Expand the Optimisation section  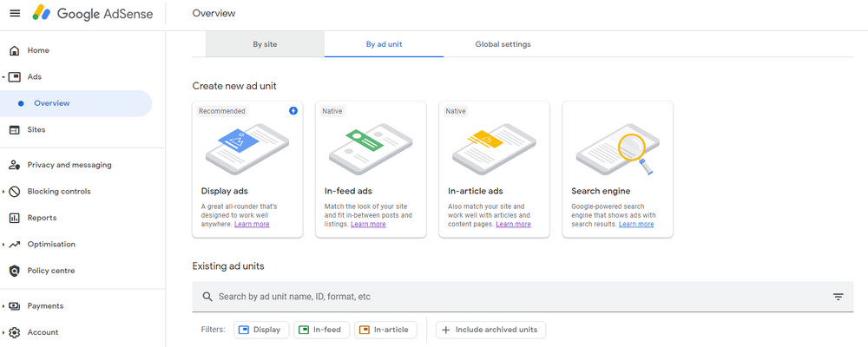pos(3,245)
